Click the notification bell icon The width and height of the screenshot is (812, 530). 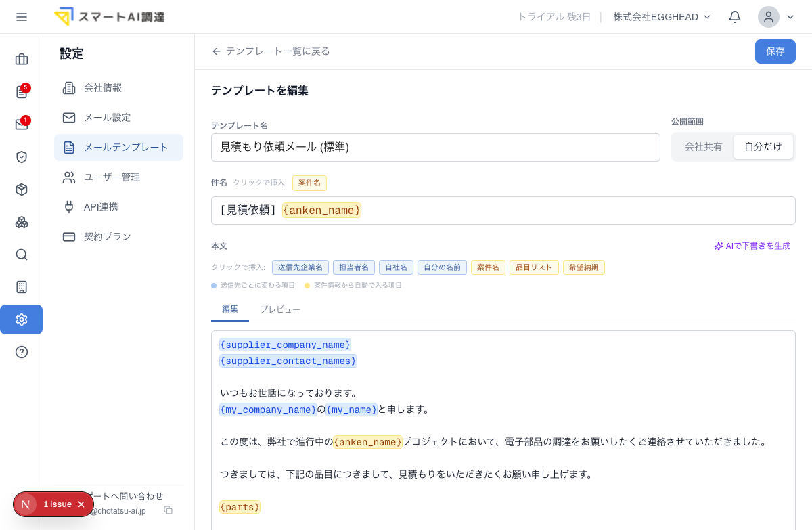coord(735,17)
